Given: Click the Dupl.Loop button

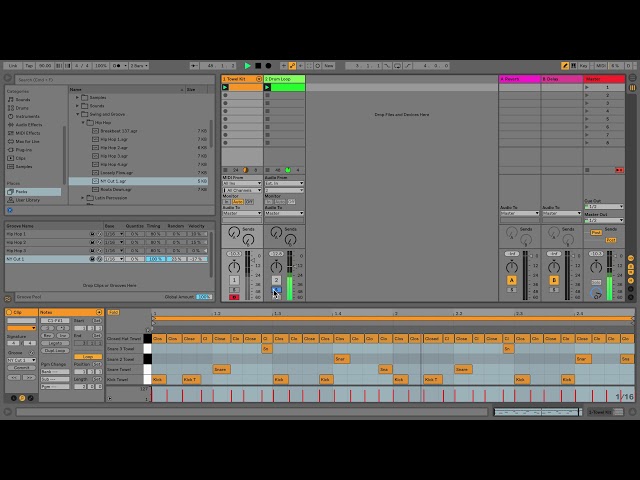Looking at the screenshot, I should [x=55, y=351].
